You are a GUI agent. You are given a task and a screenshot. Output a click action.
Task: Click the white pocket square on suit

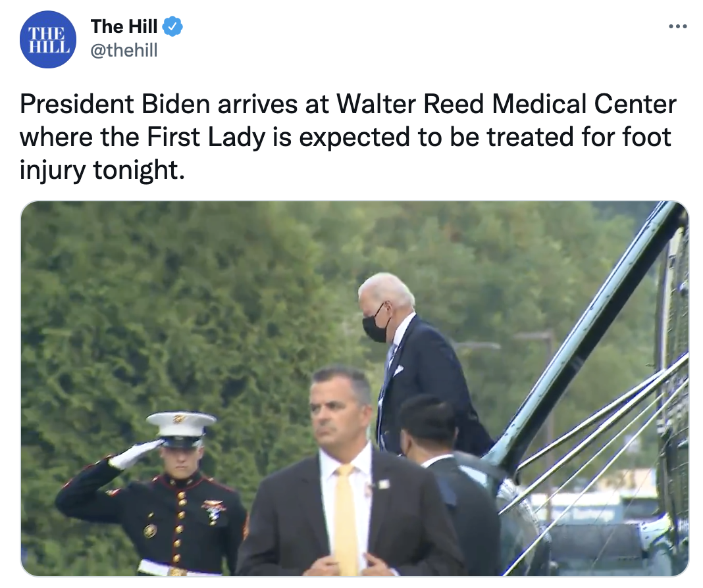397,370
